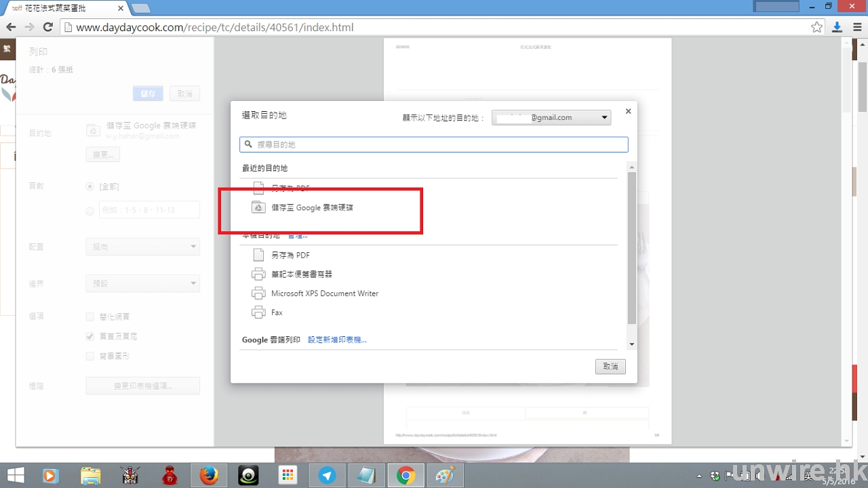This screenshot has width=868, height=488.
Task: Open the Telegram taskbar icon
Action: tap(327, 476)
